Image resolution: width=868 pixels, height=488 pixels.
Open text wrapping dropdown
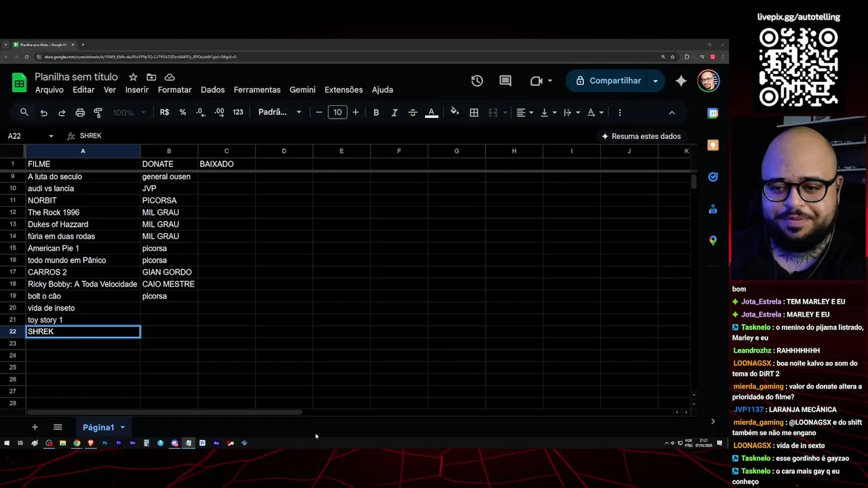point(572,113)
